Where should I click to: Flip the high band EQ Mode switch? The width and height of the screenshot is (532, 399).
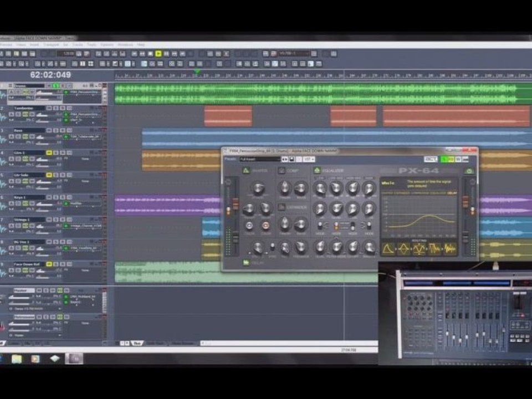[369, 226]
